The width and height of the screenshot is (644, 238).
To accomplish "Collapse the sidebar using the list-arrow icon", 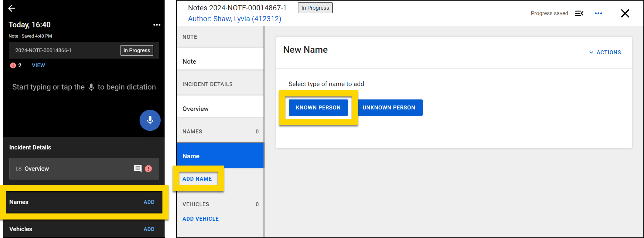I will click(x=579, y=13).
